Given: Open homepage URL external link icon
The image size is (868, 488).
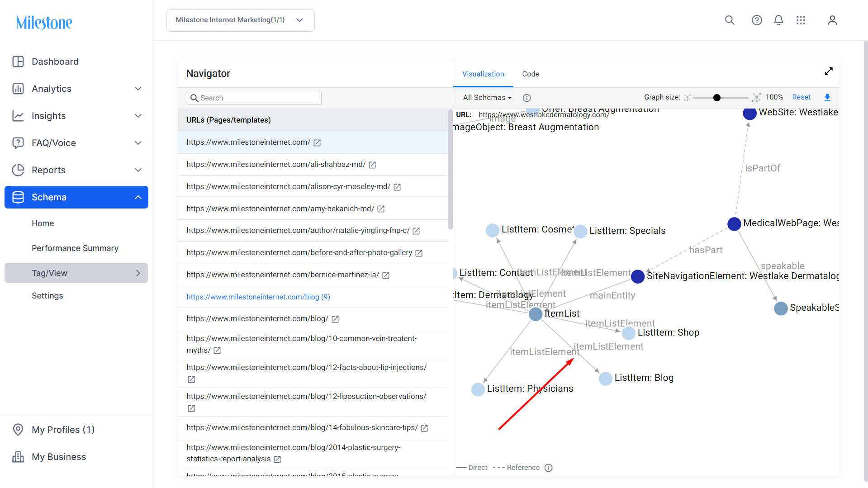Looking at the screenshot, I should (317, 143).
